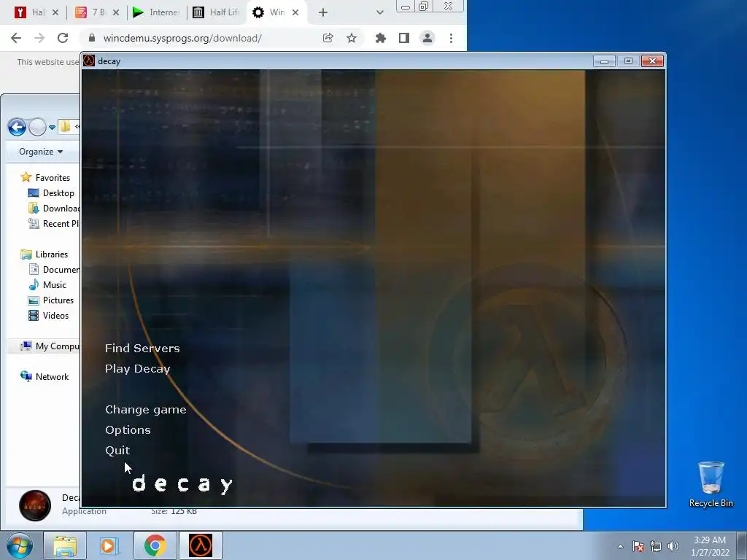This screenshot has width=747, height=560.
Task: Switch to Chrome via taskbar icon
Action: click(155, 545)
